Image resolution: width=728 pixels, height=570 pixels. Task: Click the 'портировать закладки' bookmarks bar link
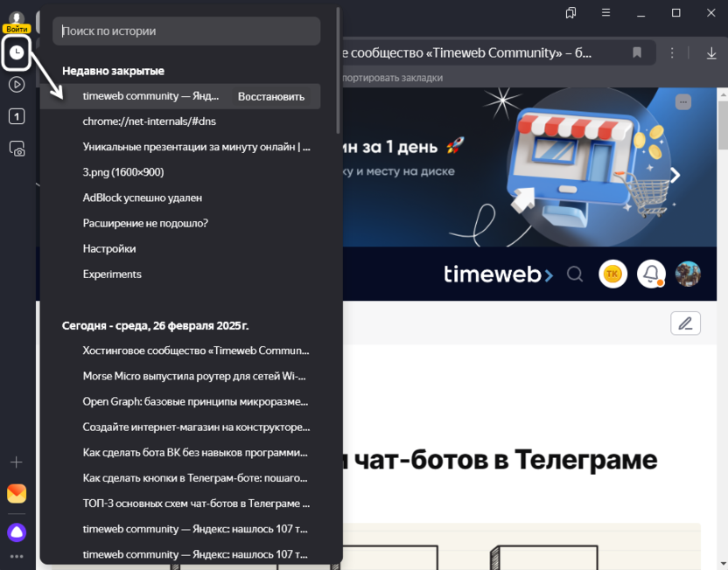click(x=392, y=78)
